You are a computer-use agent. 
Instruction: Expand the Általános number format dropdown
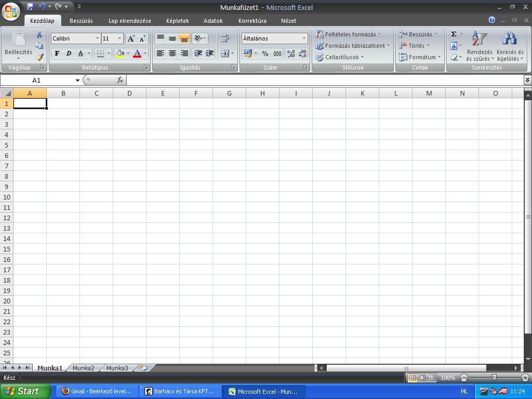pos(304,38)
